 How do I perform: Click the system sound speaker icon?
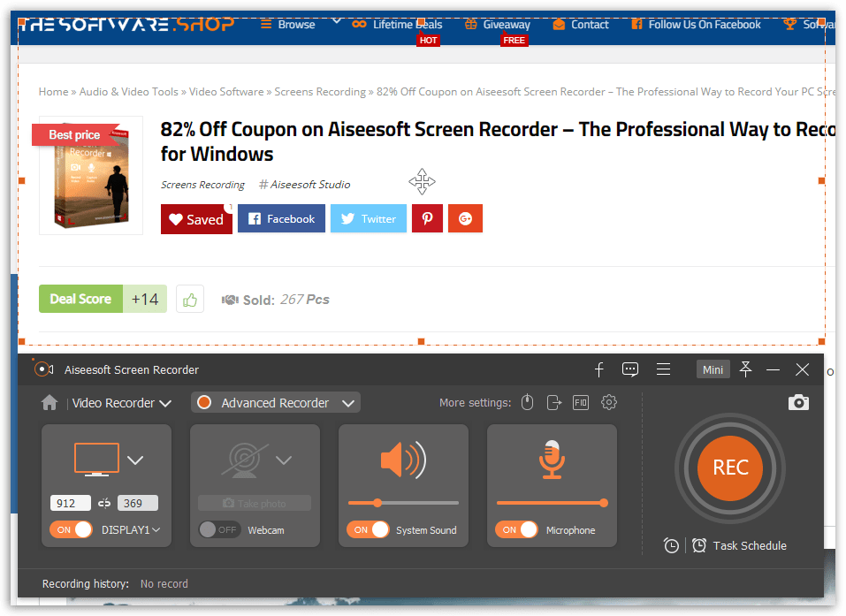point(404,460)
